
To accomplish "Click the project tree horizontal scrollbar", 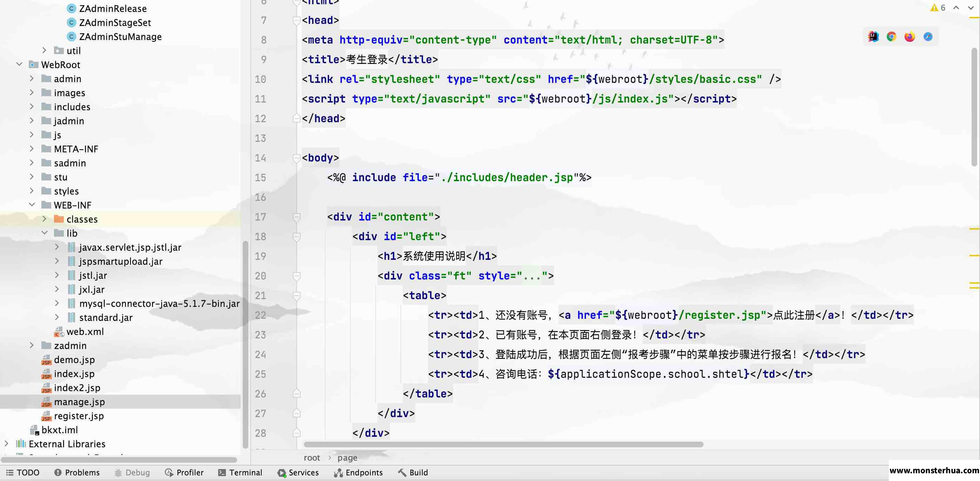I will (119, 459).
